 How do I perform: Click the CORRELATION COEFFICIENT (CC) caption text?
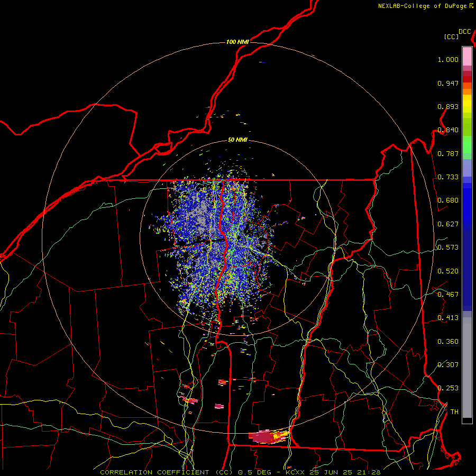click(x=167, y=472)
